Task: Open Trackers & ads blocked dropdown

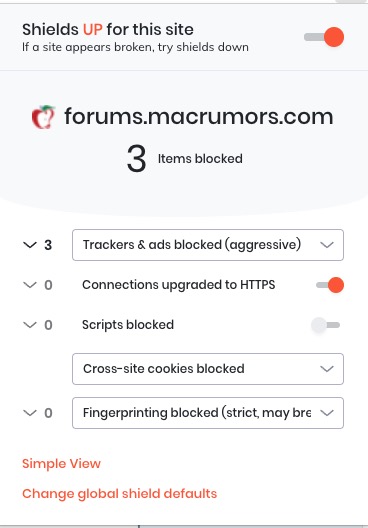Action: point(208,245)
